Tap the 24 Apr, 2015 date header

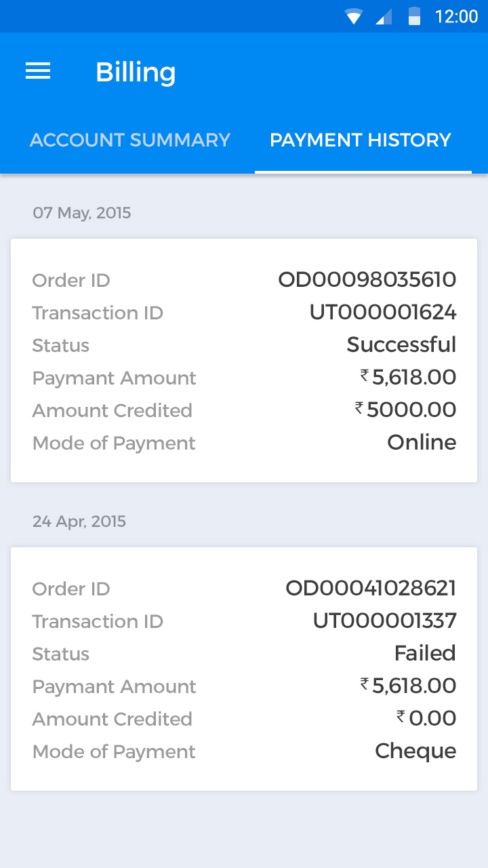[79, 521]
